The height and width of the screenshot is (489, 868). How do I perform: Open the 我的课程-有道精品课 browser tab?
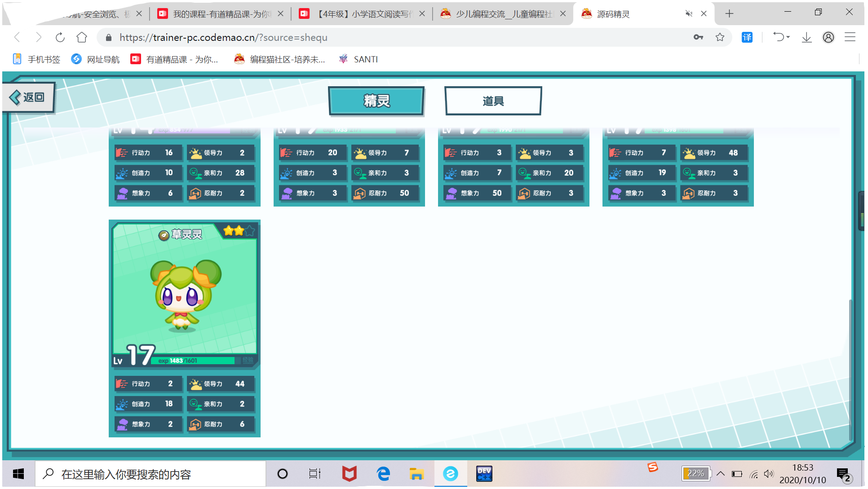(220, 14)
